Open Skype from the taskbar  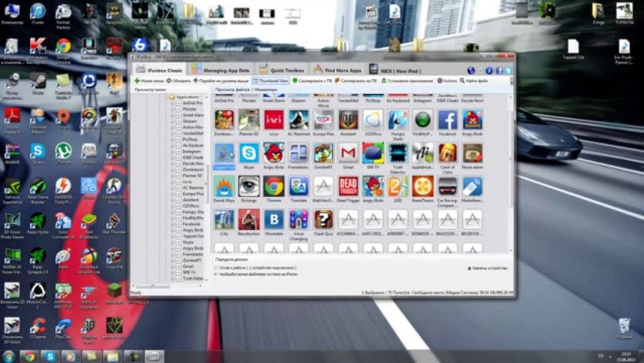(50, 356)
